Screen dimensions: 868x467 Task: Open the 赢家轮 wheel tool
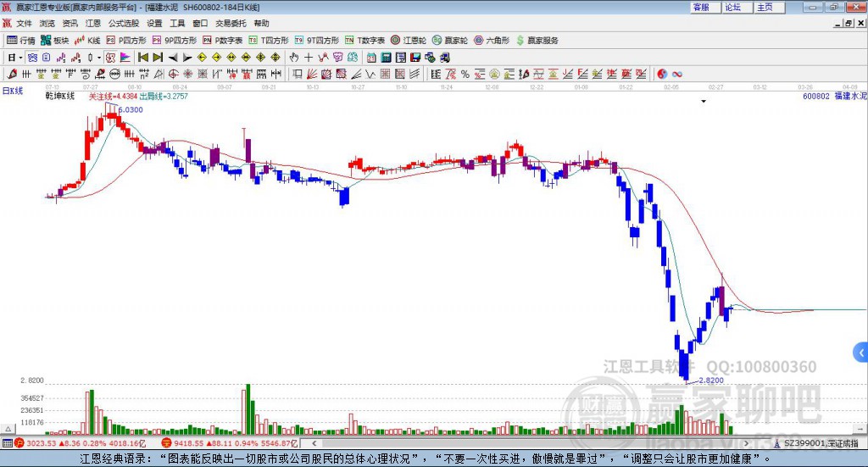pyautogui.click(x=450, y=41)
